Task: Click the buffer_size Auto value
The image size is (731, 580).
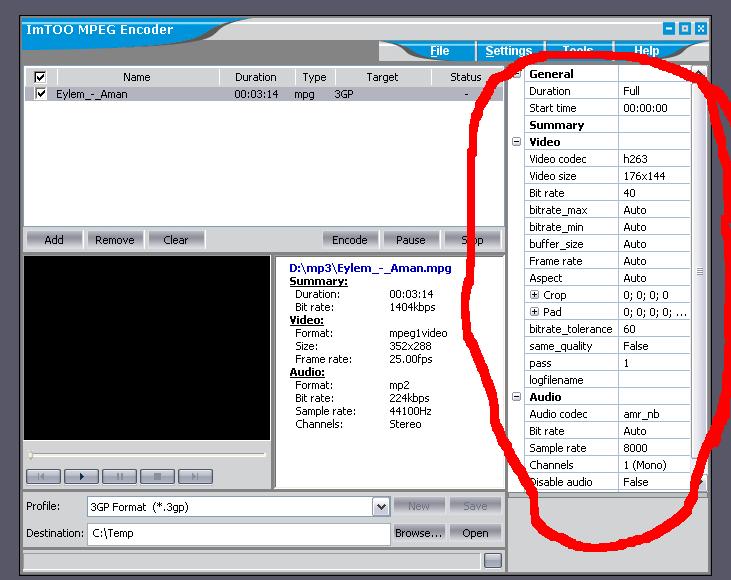Action: (x=654, y=244)
